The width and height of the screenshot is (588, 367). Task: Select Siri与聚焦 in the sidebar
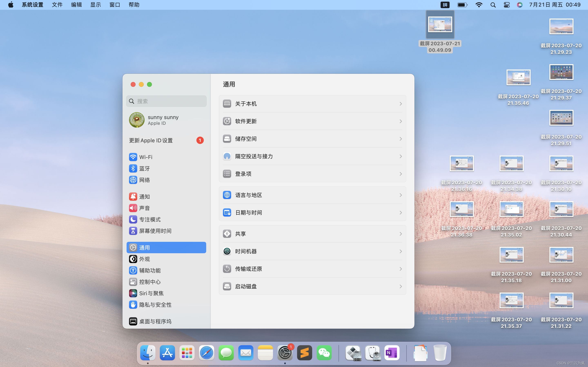(151, 293)
